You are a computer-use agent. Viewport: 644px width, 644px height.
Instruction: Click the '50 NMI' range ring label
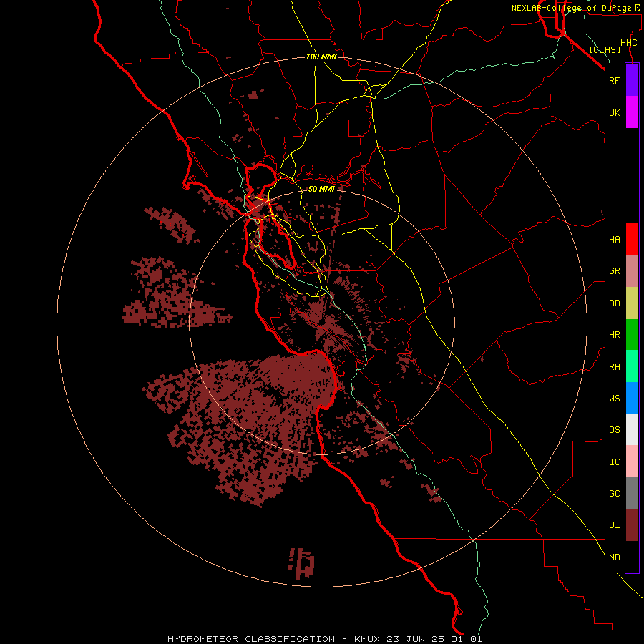(321, 189)
